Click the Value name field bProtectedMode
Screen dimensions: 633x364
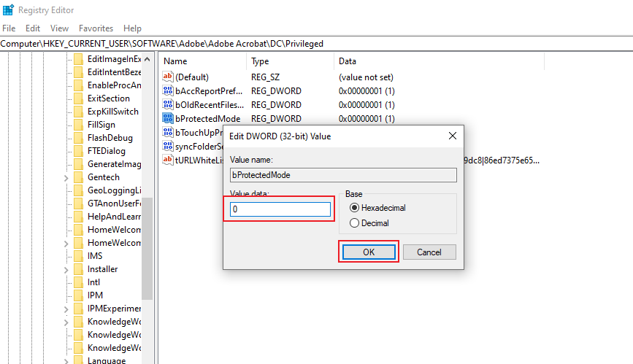(x=343, y=175)
